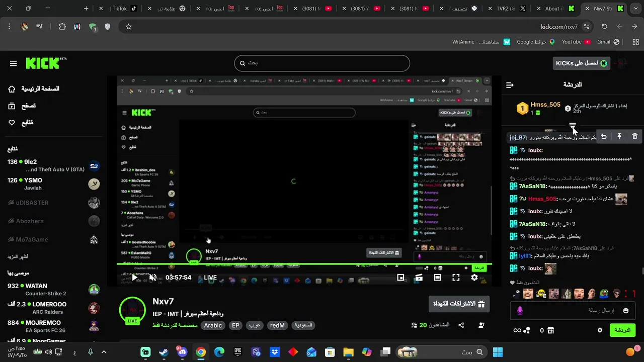Open Steam from taskbar
The image size is (644, 362).
coord(164,352)
